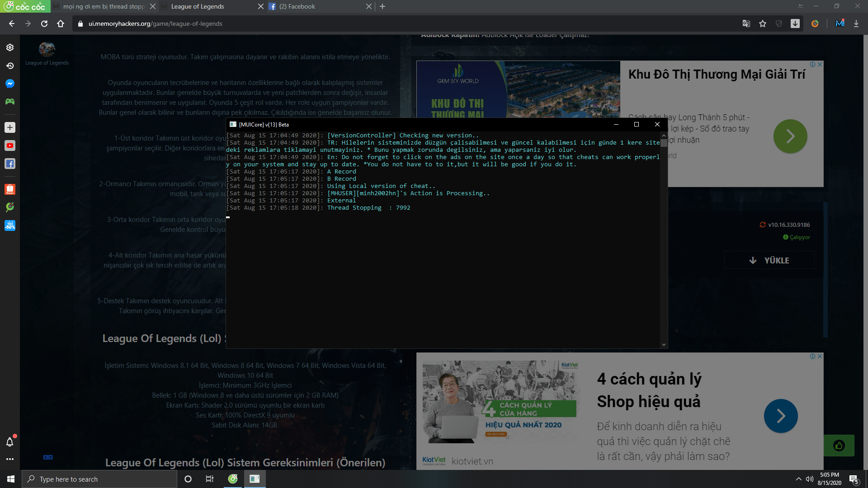The height and width of the screenshot is (488, 868).
Task: Open the Windows Start menu
Action: [x=11, y=479]
